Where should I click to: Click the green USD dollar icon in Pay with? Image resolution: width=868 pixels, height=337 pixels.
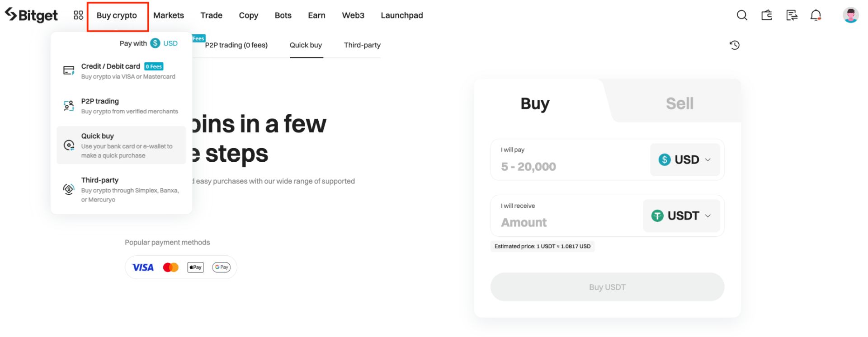pos(156,43)
